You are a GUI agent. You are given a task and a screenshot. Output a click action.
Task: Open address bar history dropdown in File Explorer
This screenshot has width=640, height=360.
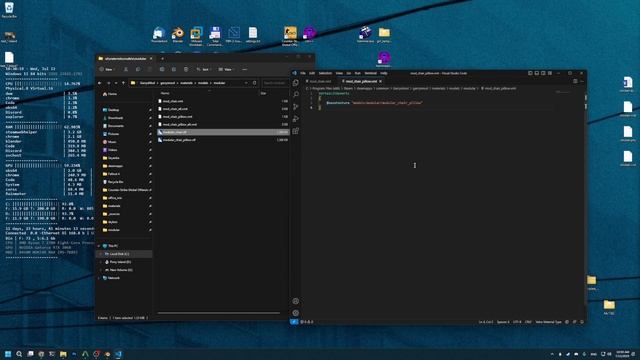[246, 83]
